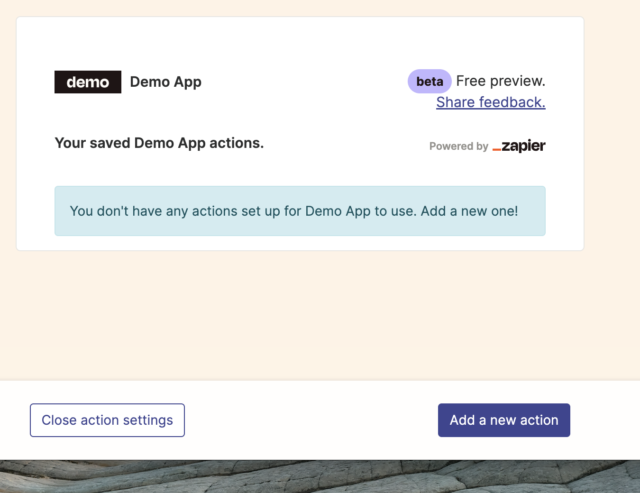Screen dimensions: 640x493
Task: Click the no-actions info banner
Action: pos(300,211)
